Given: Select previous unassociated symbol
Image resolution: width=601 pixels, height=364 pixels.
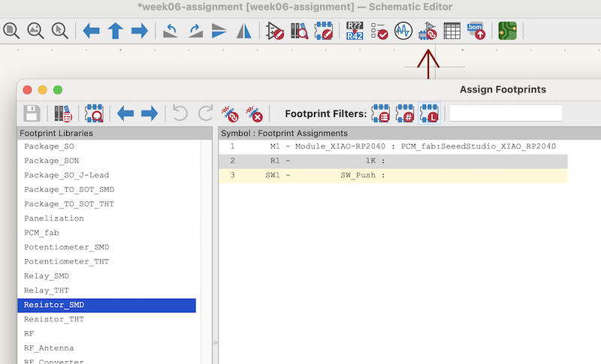Looking at the screenshot, I should pos(125,113).
